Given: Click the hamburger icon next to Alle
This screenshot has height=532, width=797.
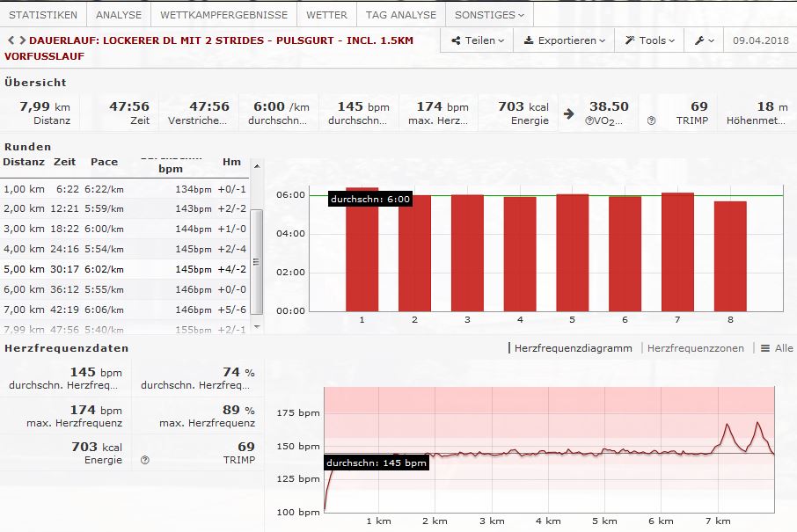Looking at the screenshot, I should click(x=764, y=348).
